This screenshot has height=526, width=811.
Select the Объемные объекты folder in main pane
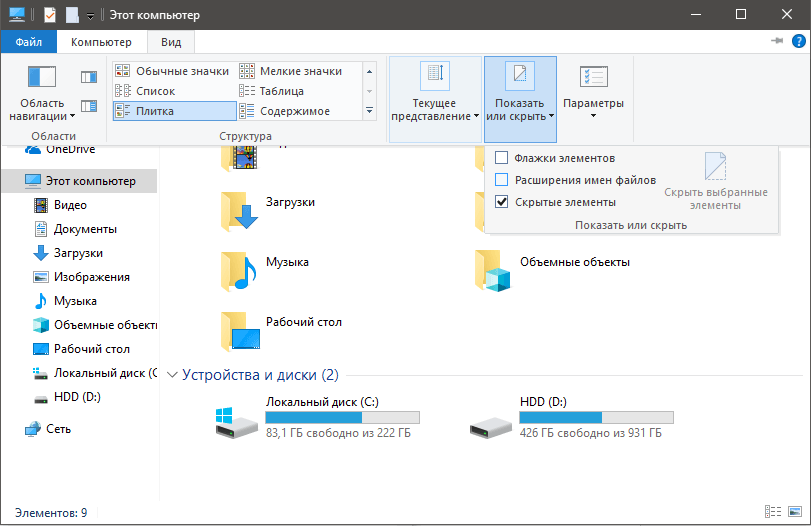point(494,269)
